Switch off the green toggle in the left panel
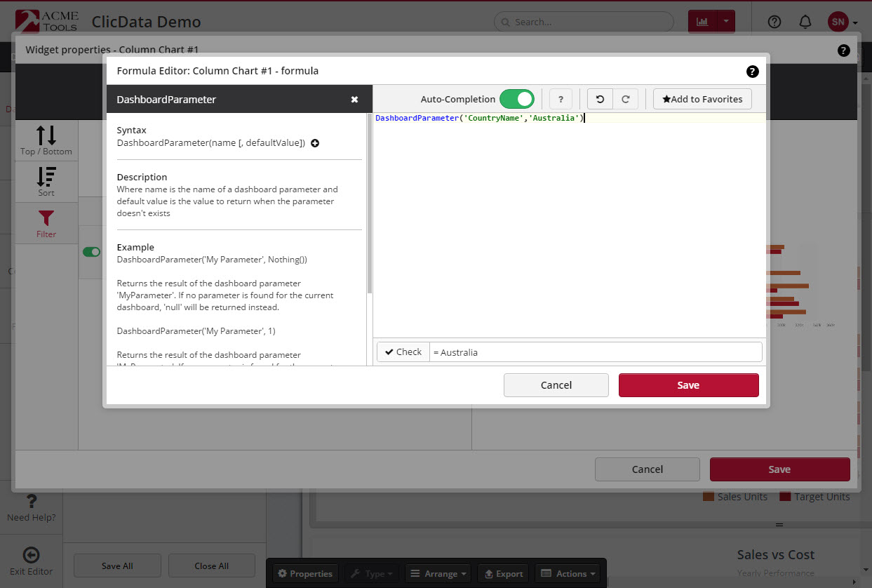The height and width of the screenshot is (588, 872). coord(91,253)
